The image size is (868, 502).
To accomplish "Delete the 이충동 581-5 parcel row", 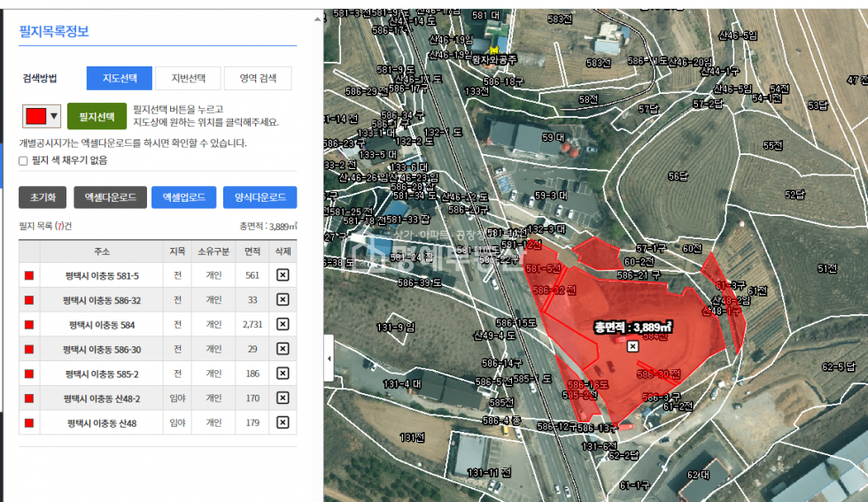I will [x=283, y=275].
